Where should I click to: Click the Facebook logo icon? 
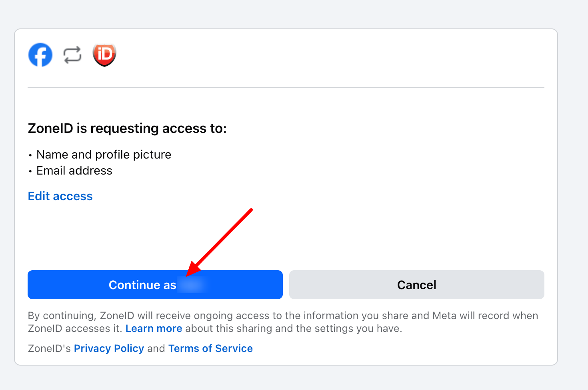tap(40, 55)
